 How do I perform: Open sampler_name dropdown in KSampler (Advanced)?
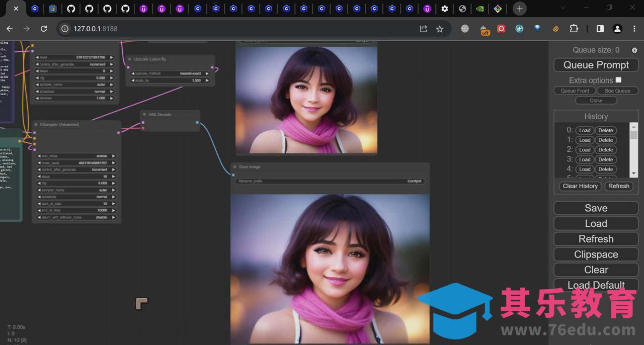75,190
